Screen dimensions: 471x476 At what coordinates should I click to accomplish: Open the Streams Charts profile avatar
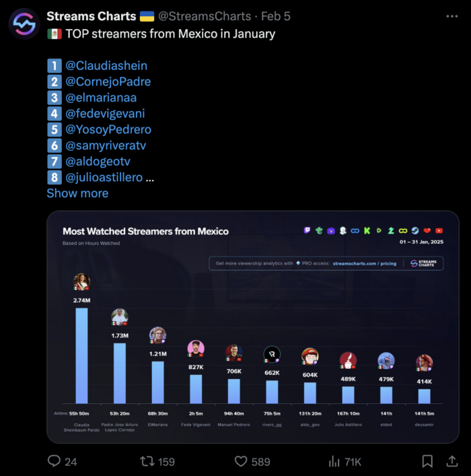click(x=24, y=24)
